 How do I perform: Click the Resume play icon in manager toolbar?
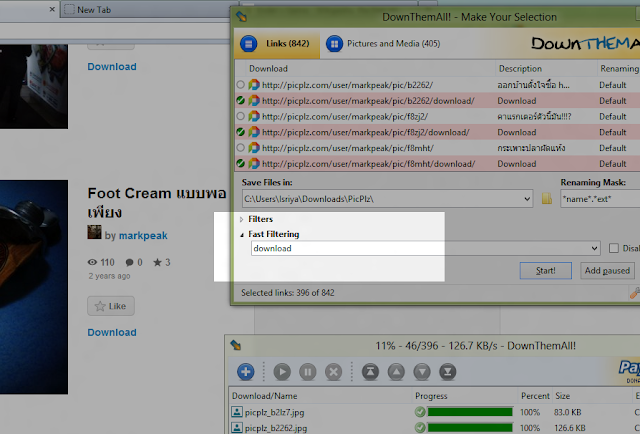click(x=282, y=372)
